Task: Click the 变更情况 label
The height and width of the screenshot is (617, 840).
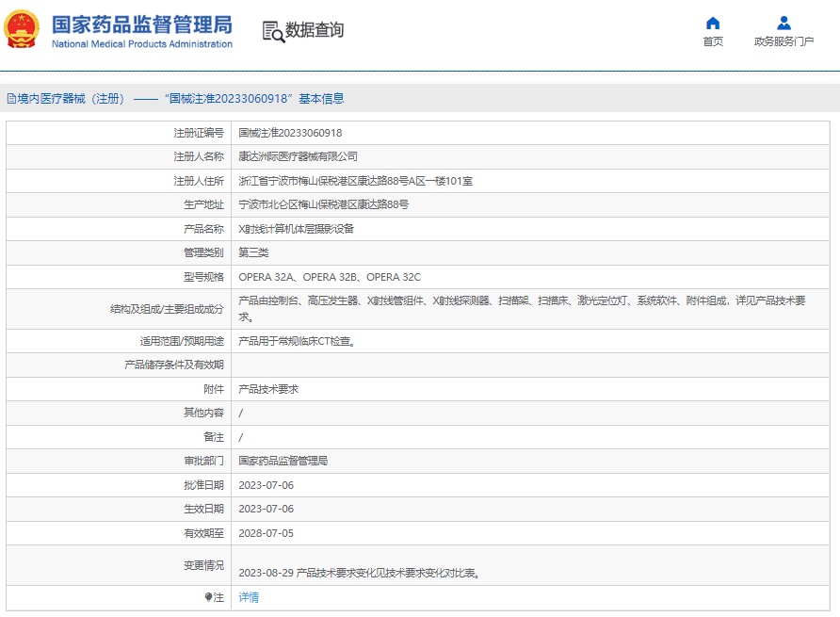Action: click(203, 565)
